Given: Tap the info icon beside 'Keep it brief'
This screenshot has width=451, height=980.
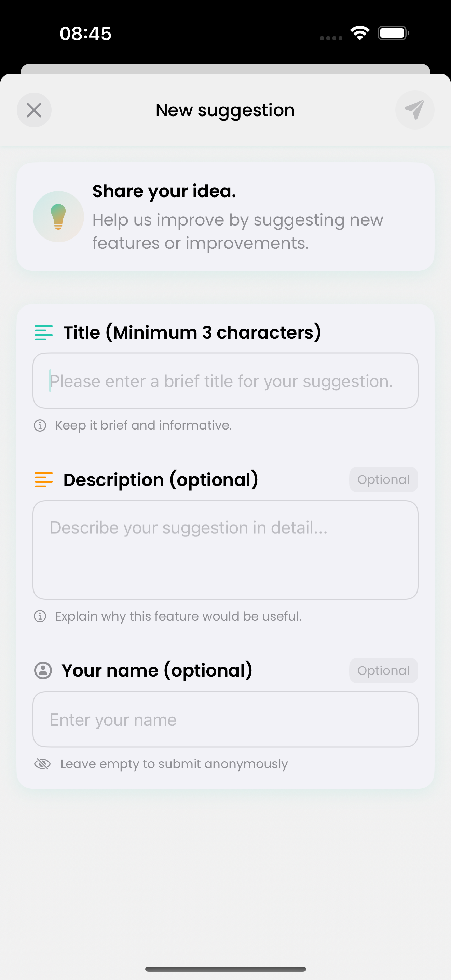Looking at the screenshot, I should click(x=40, y=425).
